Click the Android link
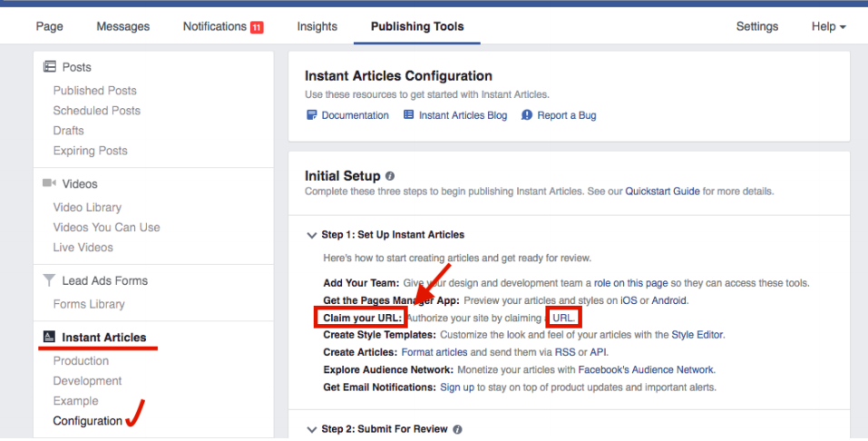868x441 pixels. [668, 300]
